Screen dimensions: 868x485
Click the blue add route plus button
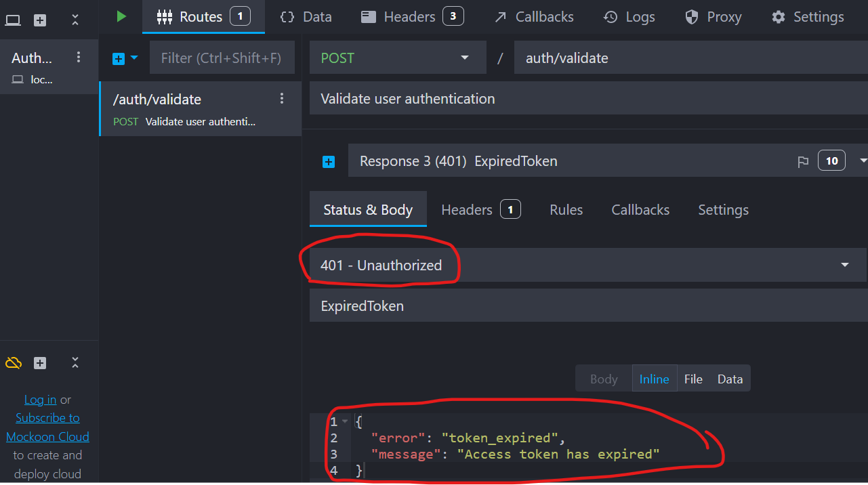click(x=119, y=58)
